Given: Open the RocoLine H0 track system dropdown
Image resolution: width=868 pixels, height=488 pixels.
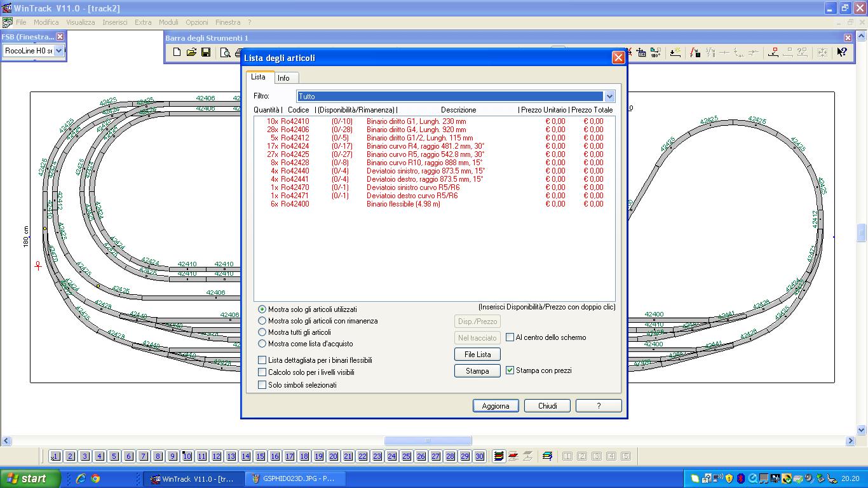Looking at the screenshot, I should [58, 51].
